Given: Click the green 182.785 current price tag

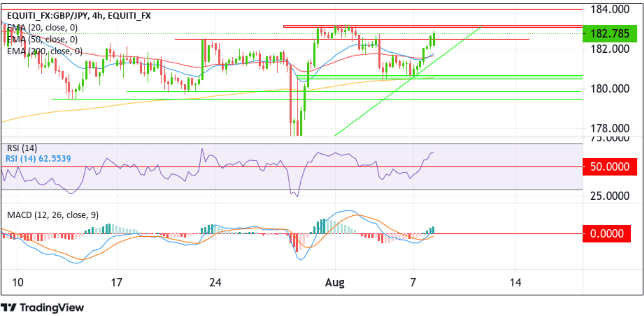Looking at the screenshot, I should click(x=610, y=34).
